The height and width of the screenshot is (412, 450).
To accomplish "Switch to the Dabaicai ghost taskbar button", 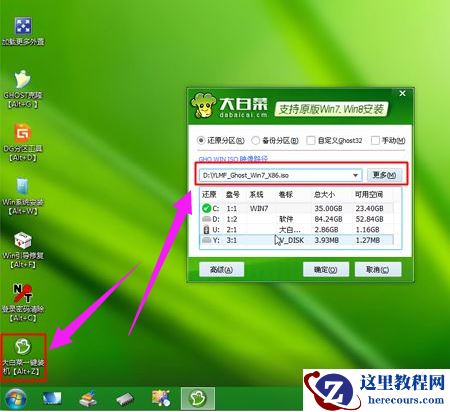I will pos(198,398).
